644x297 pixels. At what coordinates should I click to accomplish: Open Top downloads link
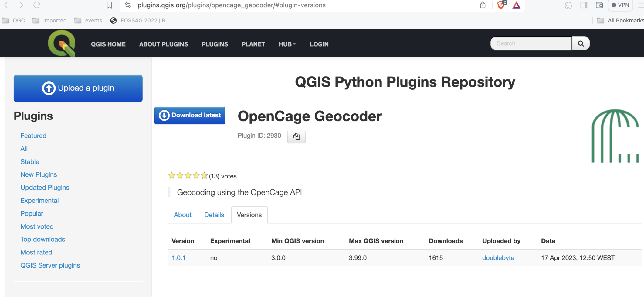tap(43, 239)
